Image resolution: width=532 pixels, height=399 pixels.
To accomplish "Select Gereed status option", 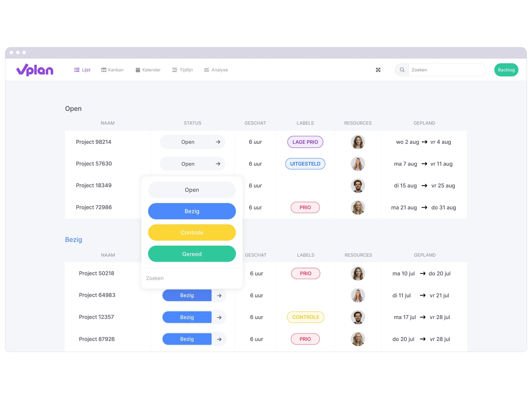I will (191, 254).
